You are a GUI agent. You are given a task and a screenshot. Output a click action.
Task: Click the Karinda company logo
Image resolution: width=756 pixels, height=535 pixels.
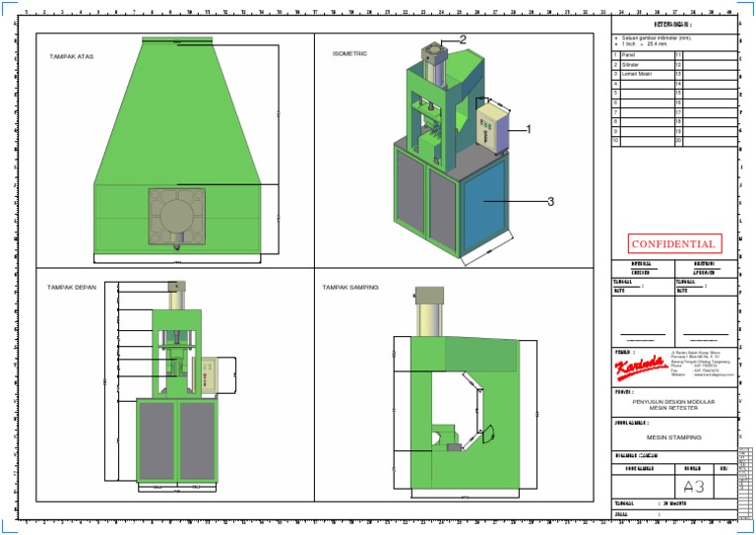641,368
